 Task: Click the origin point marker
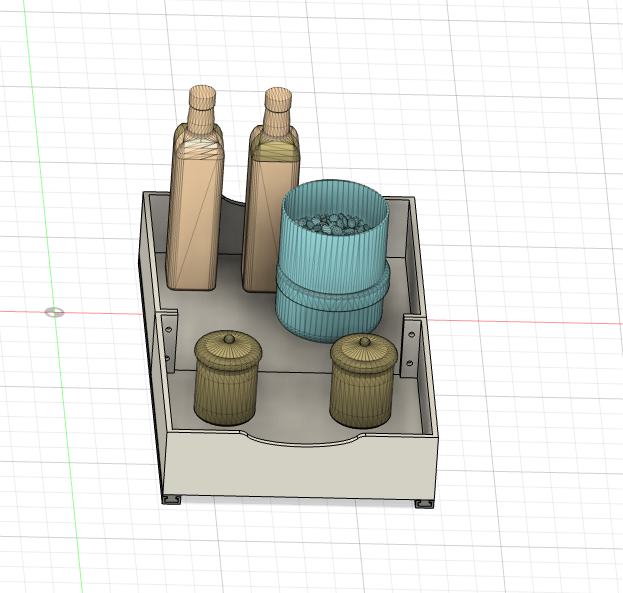point(54,312)
